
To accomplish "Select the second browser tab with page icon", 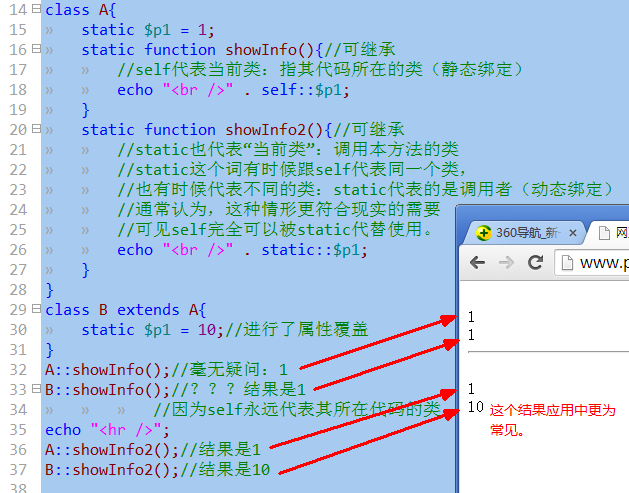I will [x=610, y=233].
